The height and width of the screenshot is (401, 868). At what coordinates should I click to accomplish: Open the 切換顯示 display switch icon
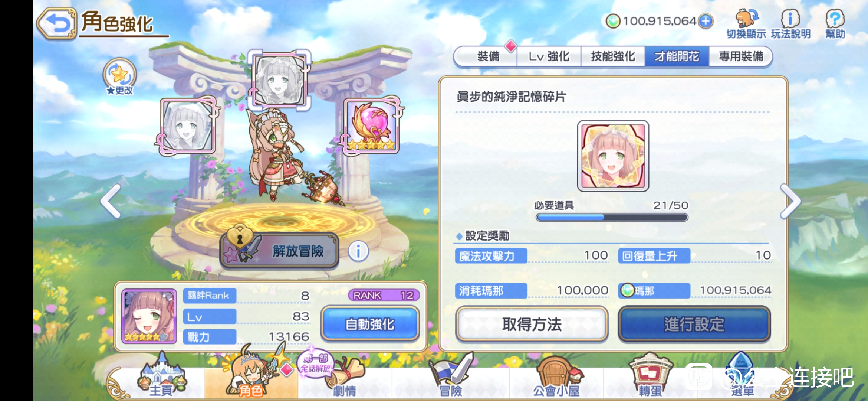(x=746, y=24)
